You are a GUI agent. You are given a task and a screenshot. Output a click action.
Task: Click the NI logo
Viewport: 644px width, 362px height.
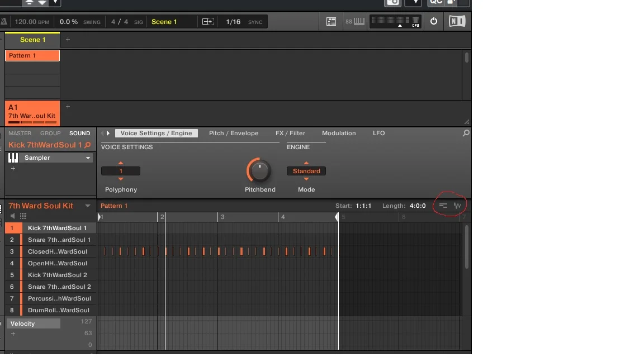[x=457, y=21]
